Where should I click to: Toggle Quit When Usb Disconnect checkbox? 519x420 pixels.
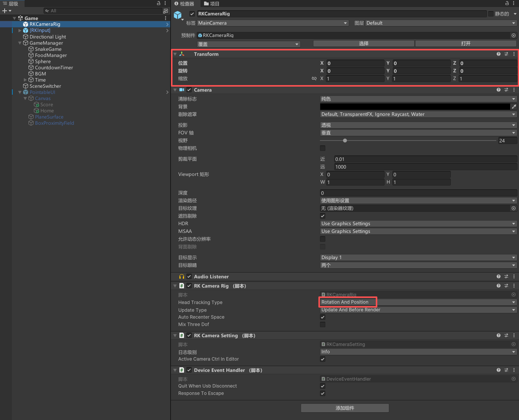pyautogui.click(x=323, y=386)
